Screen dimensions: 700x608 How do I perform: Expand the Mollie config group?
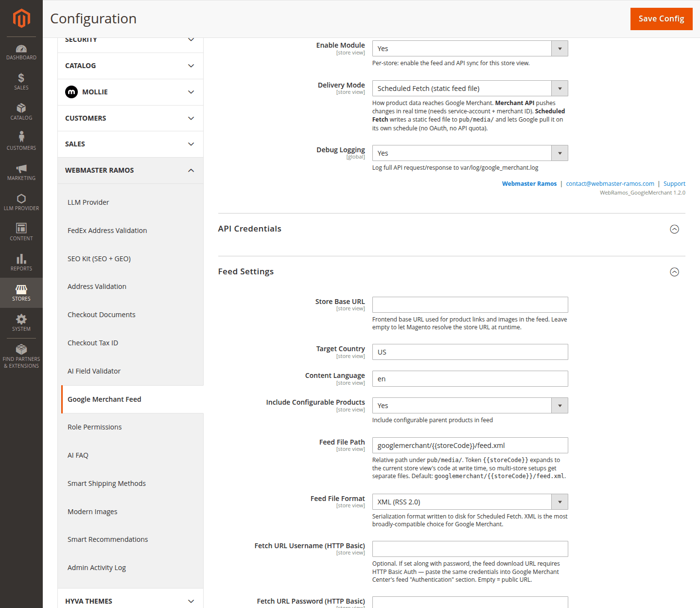[130, 92]
